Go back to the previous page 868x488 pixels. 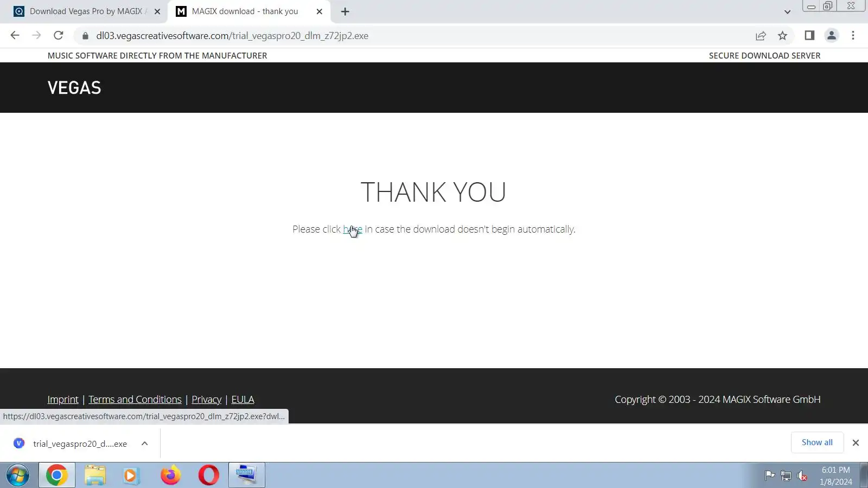tap(15, 36)
